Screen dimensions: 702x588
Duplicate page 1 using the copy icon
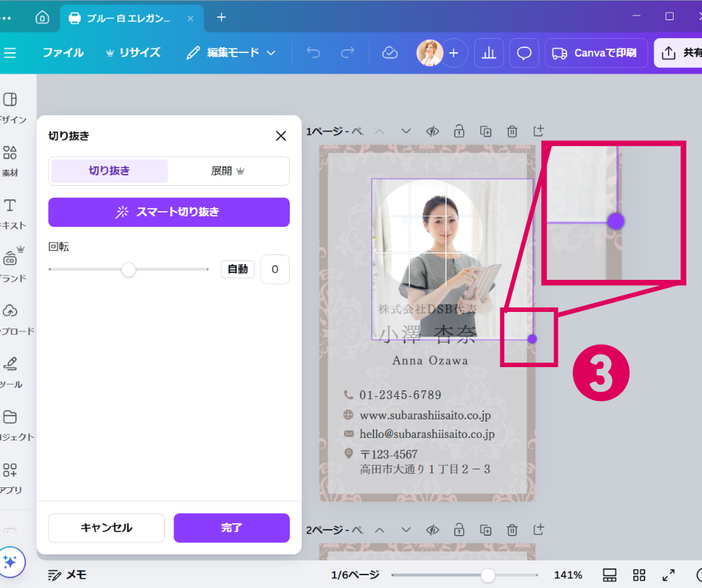(x=485, y=131)
